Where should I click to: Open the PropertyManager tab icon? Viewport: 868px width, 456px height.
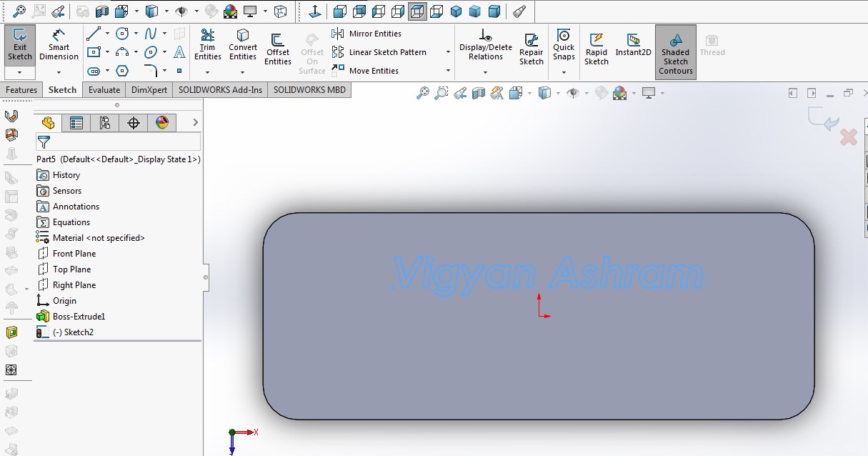(x=76, y=123)
